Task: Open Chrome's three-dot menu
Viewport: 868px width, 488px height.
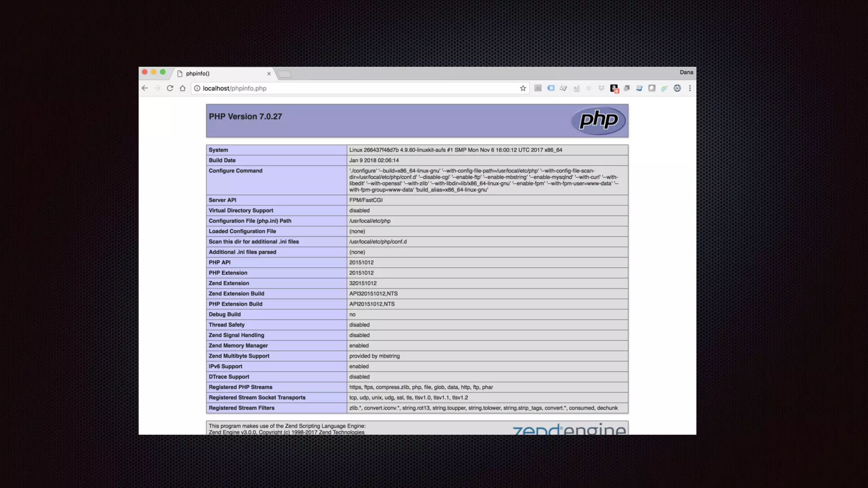Action: [690, 88]
